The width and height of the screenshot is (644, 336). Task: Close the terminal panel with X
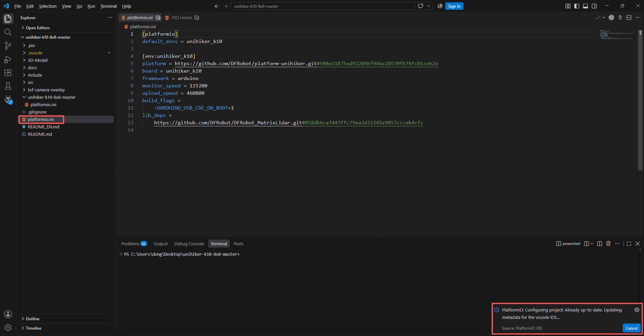tap(637, 243)
